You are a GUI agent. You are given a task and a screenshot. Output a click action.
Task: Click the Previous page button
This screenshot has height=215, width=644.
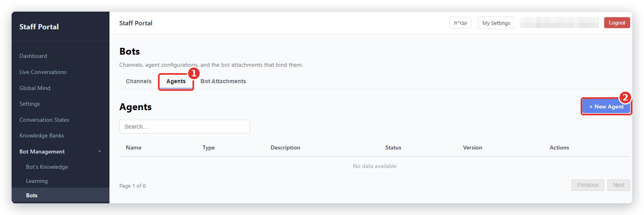[x=587, y=185]
